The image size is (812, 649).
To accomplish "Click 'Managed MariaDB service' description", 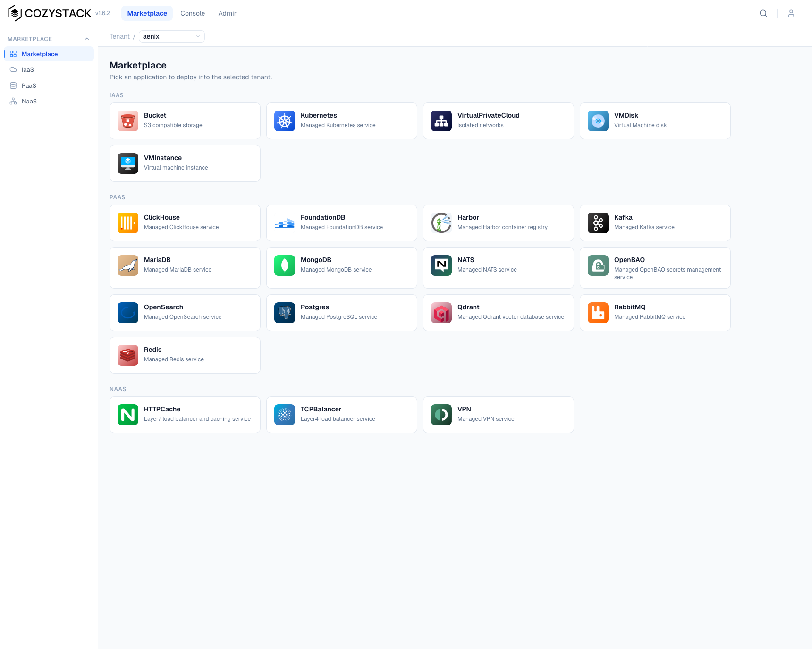I will tap(178, 270).
